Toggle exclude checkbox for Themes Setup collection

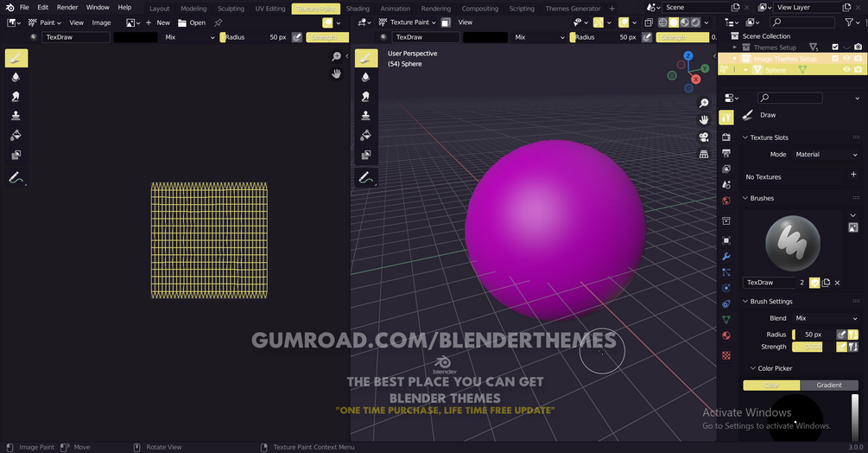(x=835, y=47)
